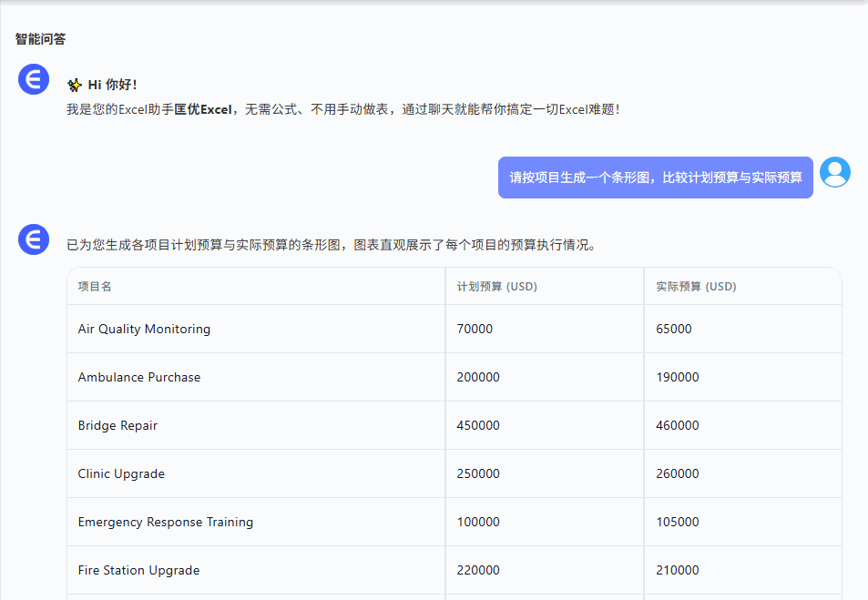Click planned budget 100000 for Emergency Response Training
This screenshot has width=868, height=600.
[544, 522]
